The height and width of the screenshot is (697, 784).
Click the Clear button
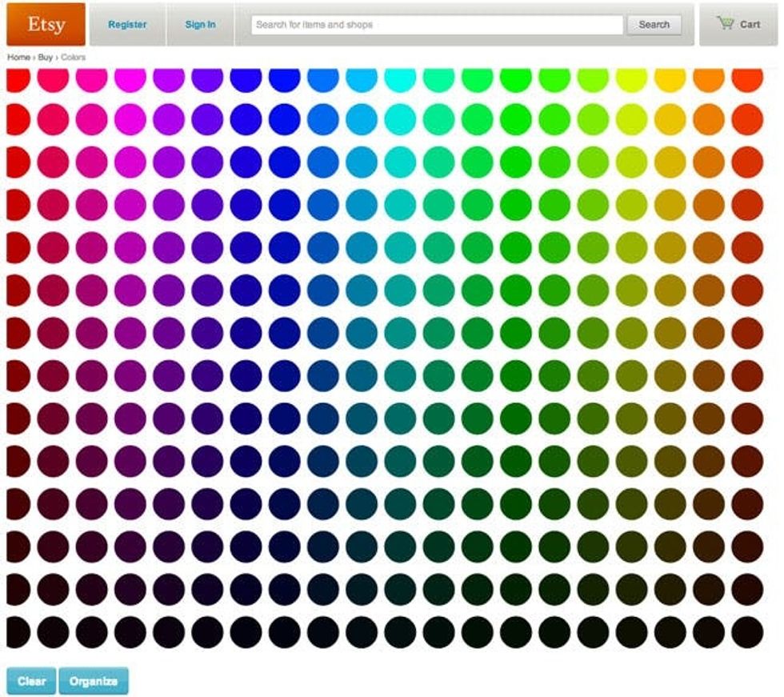tap(32, 681)
